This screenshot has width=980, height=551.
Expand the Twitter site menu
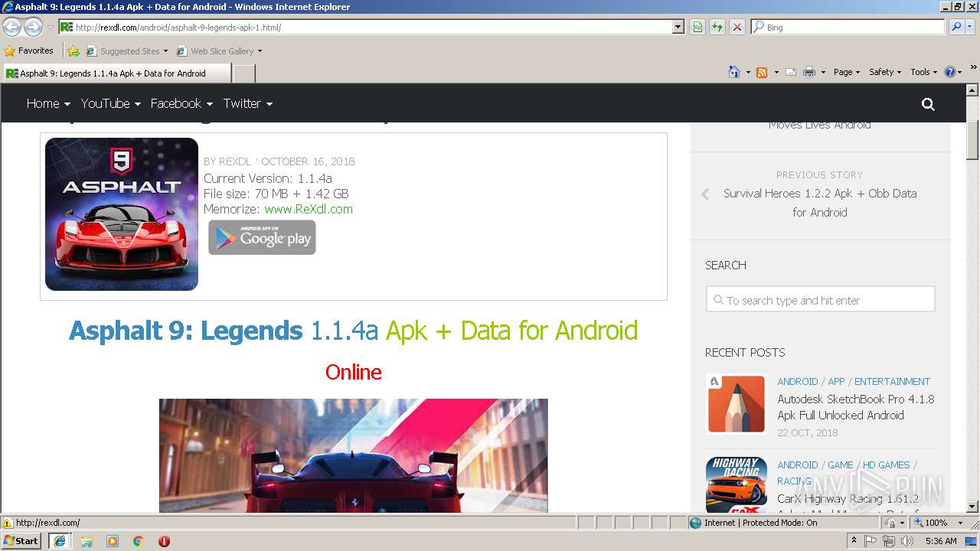(x=248, y=103)
